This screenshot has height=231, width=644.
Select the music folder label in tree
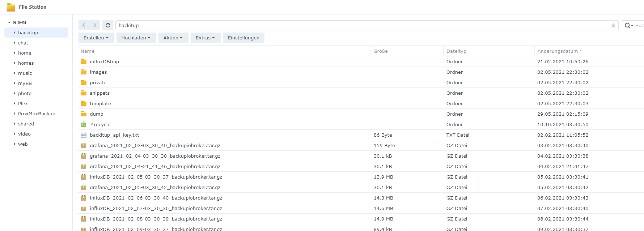pyautogui.click(x=25, y=73)
